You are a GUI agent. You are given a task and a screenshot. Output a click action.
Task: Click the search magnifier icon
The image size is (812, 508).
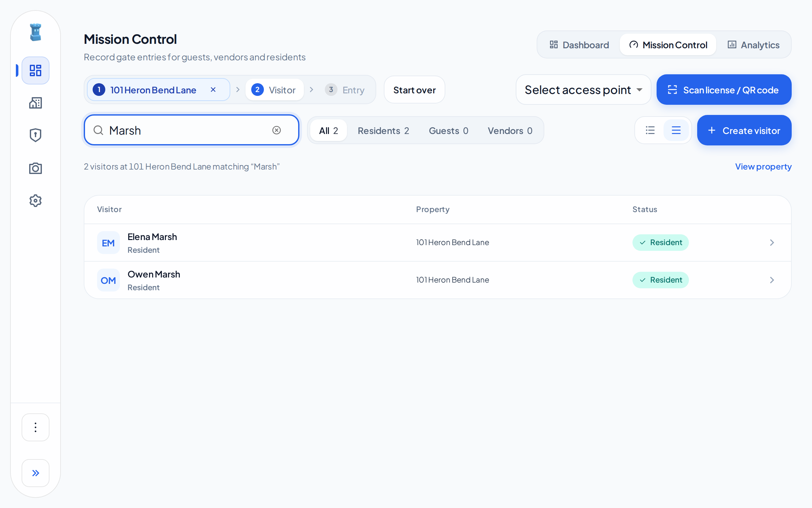point(98,130)
